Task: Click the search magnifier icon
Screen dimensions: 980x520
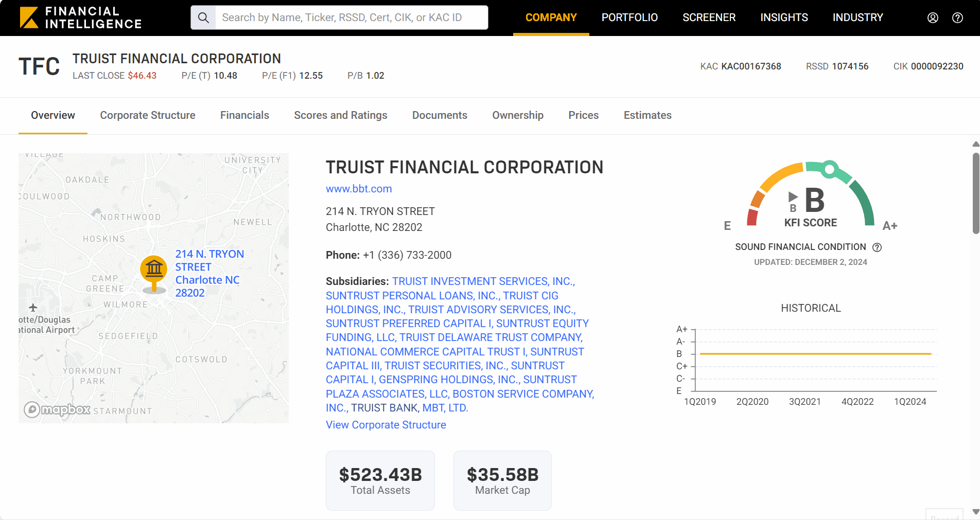Action: click(203, 17)
